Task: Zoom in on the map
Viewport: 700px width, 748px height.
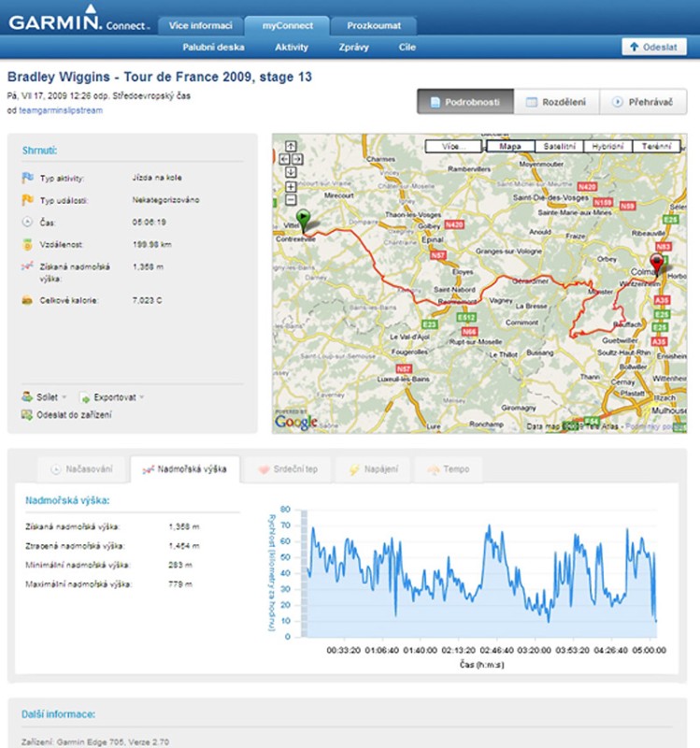Action: click(x=291, y=187)
